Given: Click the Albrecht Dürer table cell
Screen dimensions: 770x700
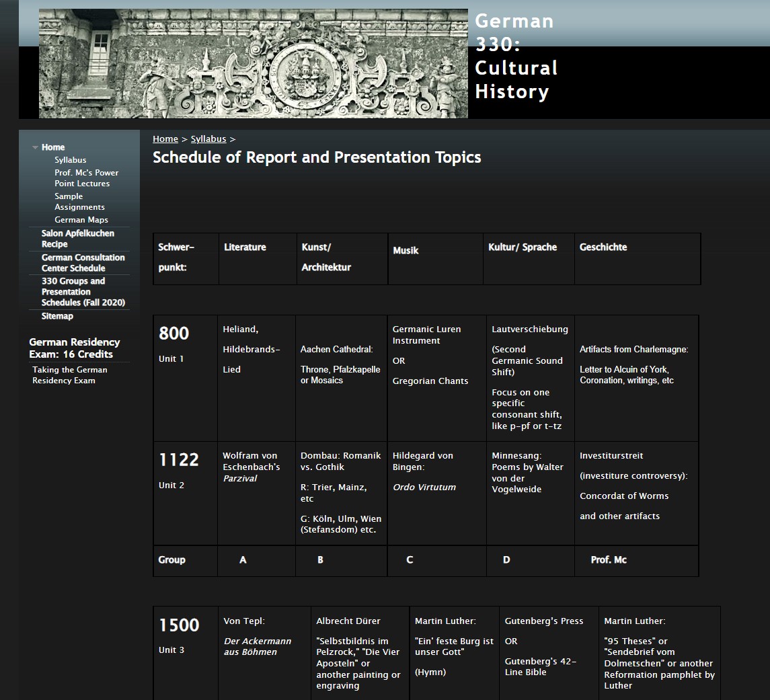Looking at the screenshot, I should [360, 653].
